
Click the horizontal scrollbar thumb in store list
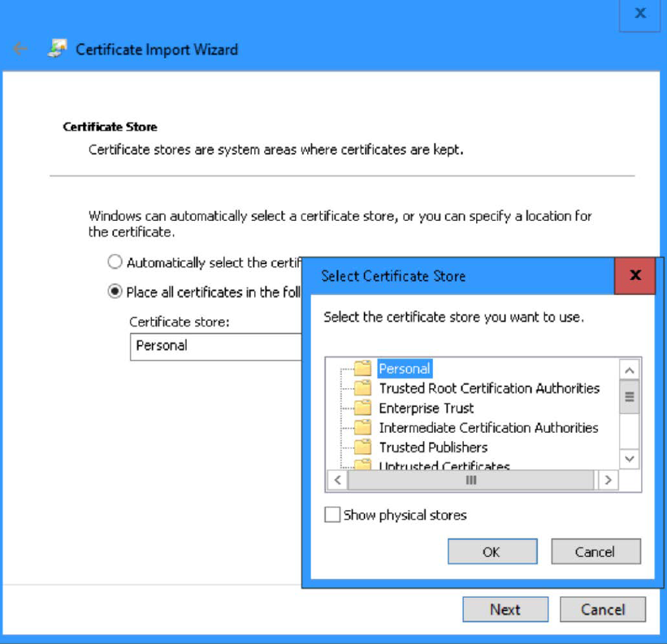(x=471, y=480)
